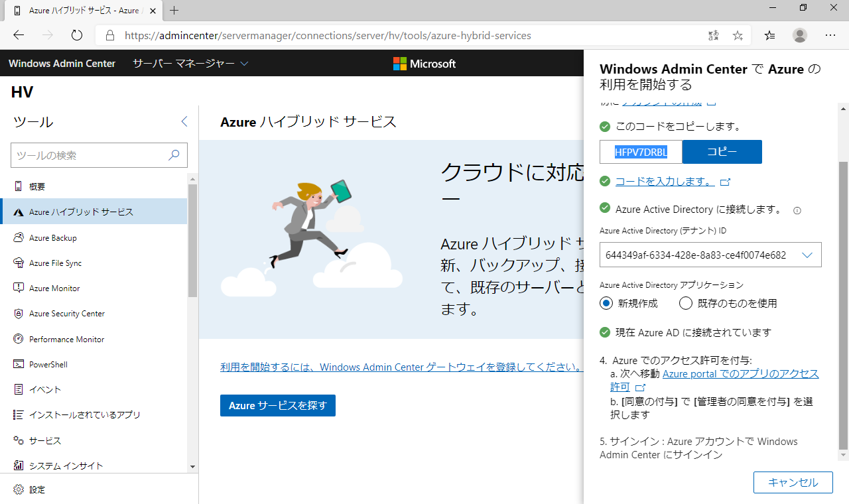Open PowerShell icon in sidebar
The height and width of the screenshot is (504, 849).
click(x=18, y=365)
